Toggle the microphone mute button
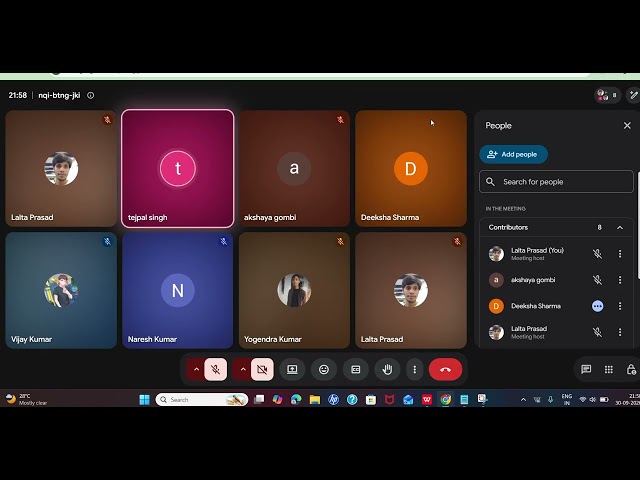The image size is (640, 480). click(x=216, y=369)
